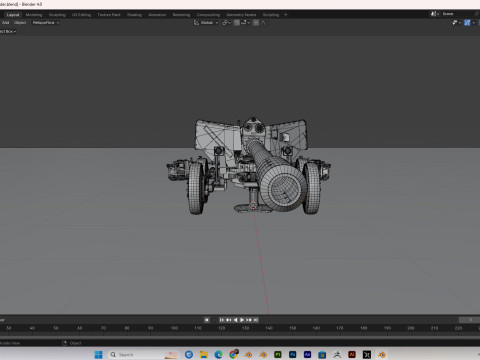The height and width of the screenshot is (360, 480).
Task: Jump to previous keyframe
Action: 229,320
